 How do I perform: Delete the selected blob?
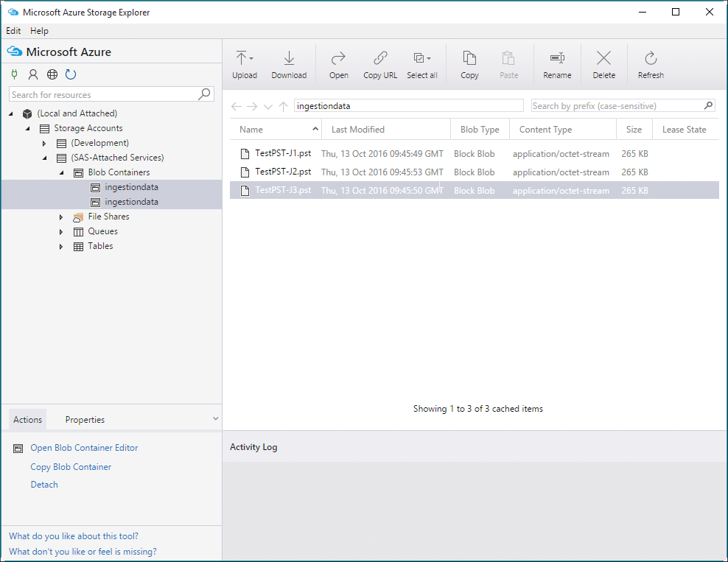[603, 65]
